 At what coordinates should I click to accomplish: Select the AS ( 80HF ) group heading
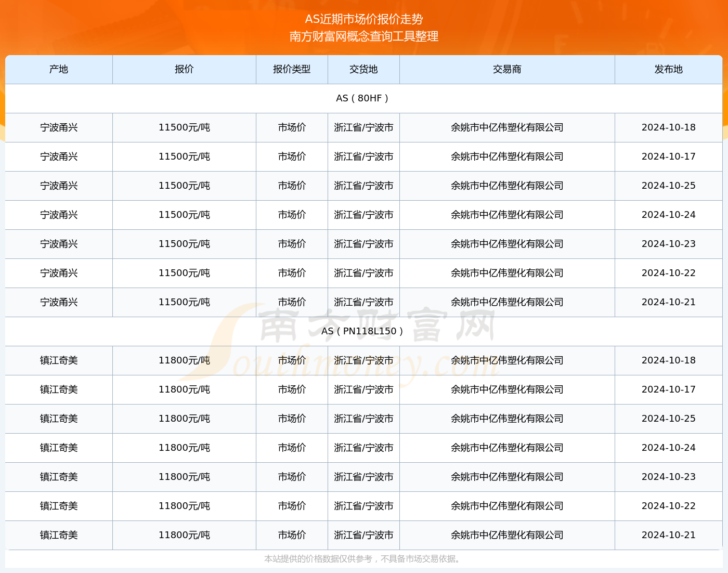coord(363,98)
